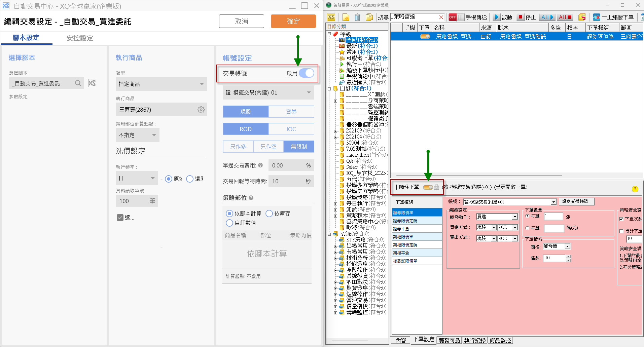Open the settings gear beside 三商壽(2867)

[x=201, y=109]
